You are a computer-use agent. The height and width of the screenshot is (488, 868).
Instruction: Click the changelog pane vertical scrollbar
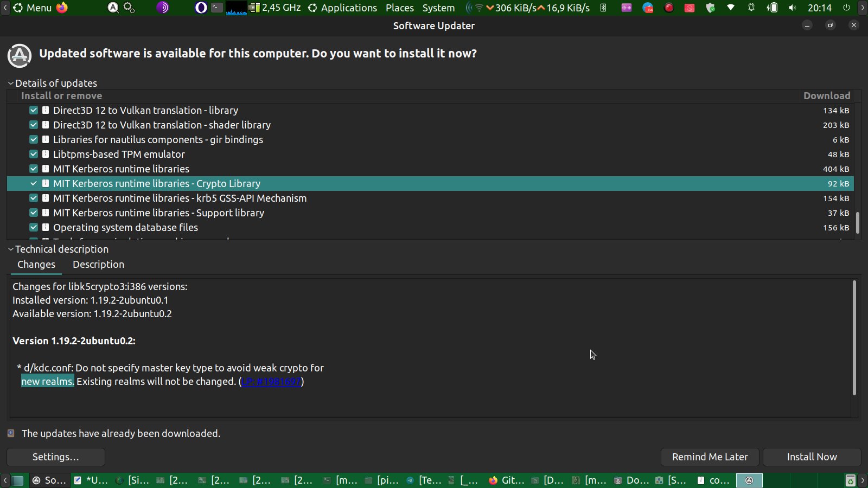[854, 338]
